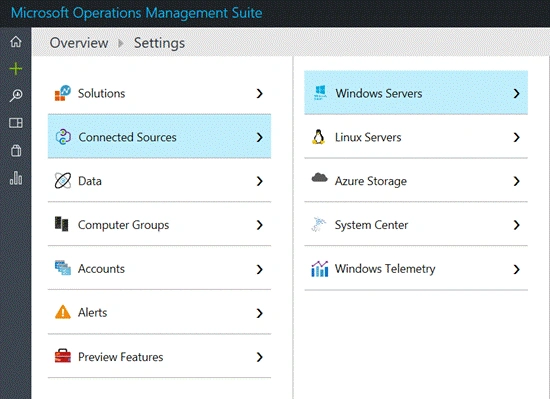The width and height of the screenshot is (550, 399).
Task: Click Microsoft Operations Management Suite title
Action: click(137, 13)
